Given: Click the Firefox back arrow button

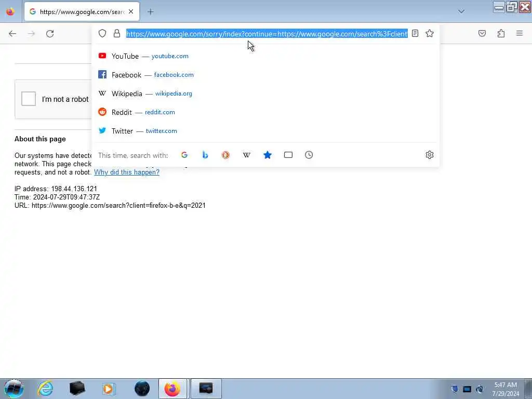Looking at the screenshot, I should (x=12, y=34).
